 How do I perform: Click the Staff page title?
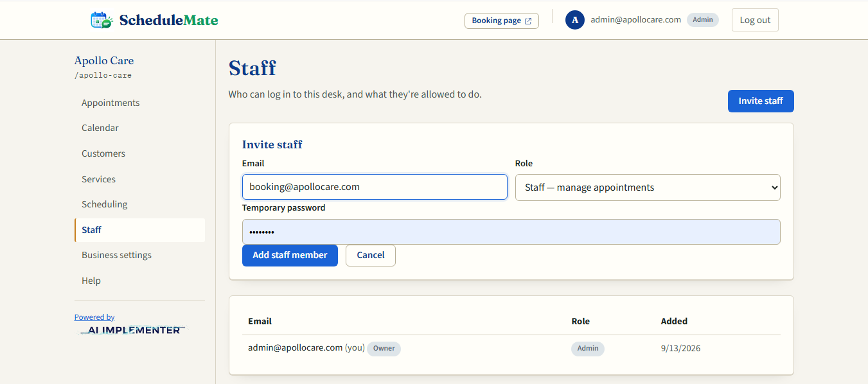(252, 68)
